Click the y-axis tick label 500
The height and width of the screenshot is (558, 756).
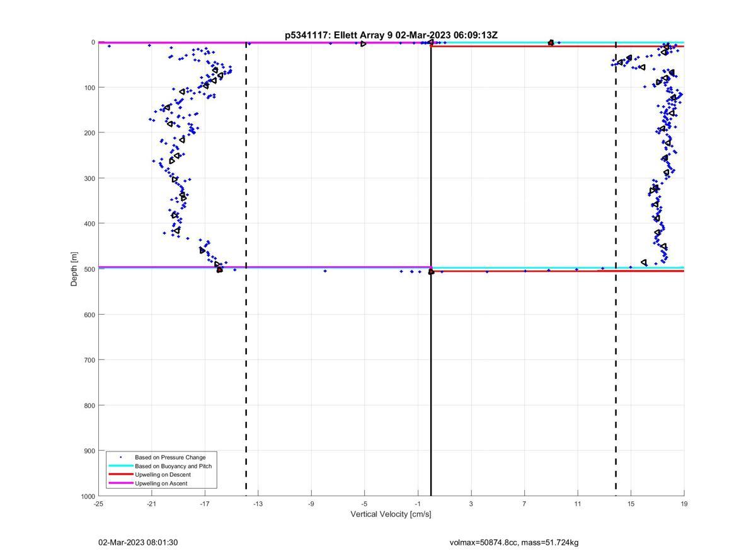point(89,269)
